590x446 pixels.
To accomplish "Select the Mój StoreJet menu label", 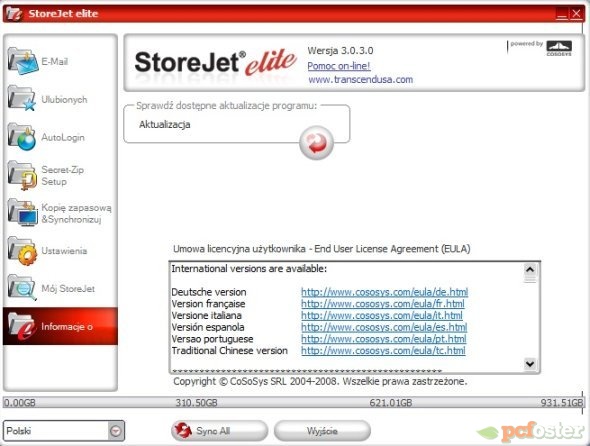I will 68,289.
